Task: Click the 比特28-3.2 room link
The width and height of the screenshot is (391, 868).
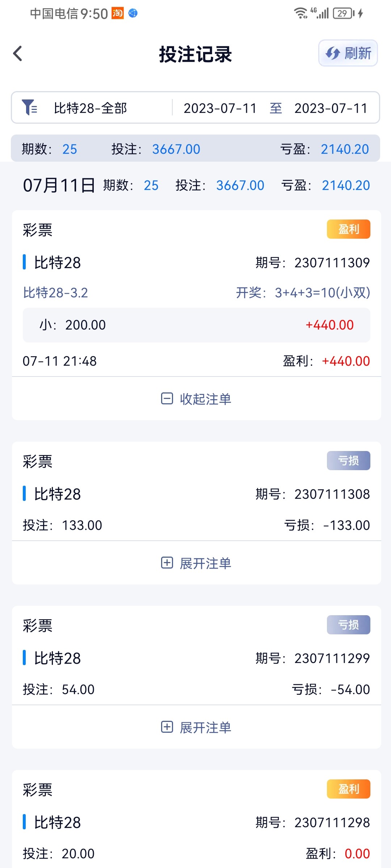Action: 55,293
